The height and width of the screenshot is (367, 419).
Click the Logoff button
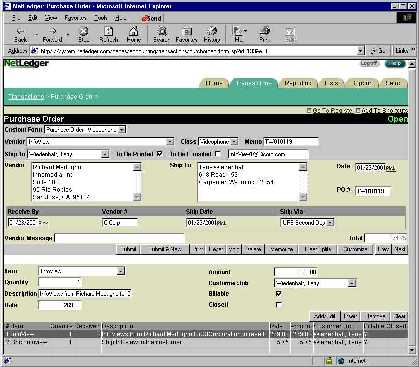(369, 63)
